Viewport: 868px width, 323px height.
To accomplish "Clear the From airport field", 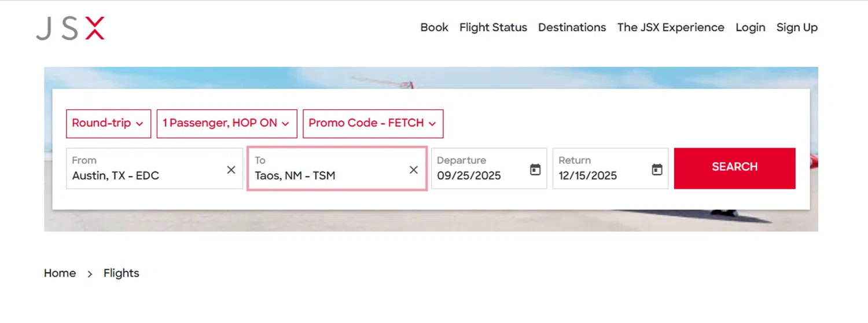I will (x=231, y=170).
